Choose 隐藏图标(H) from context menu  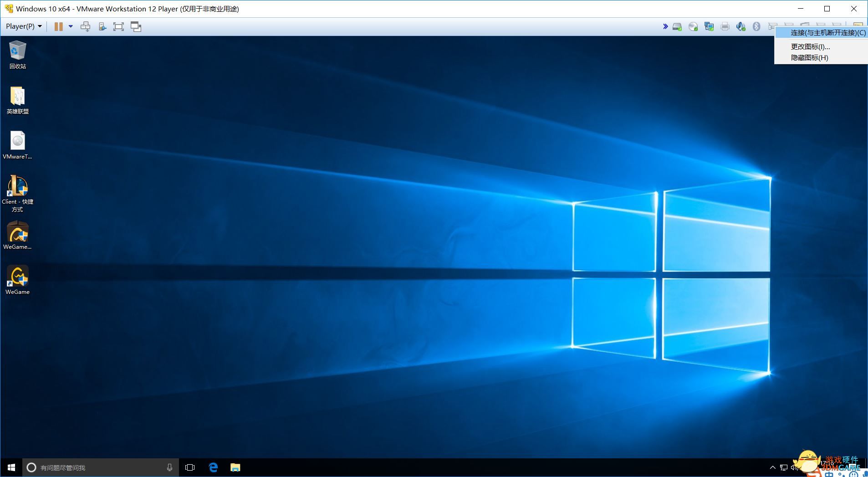tap(821, 57)
